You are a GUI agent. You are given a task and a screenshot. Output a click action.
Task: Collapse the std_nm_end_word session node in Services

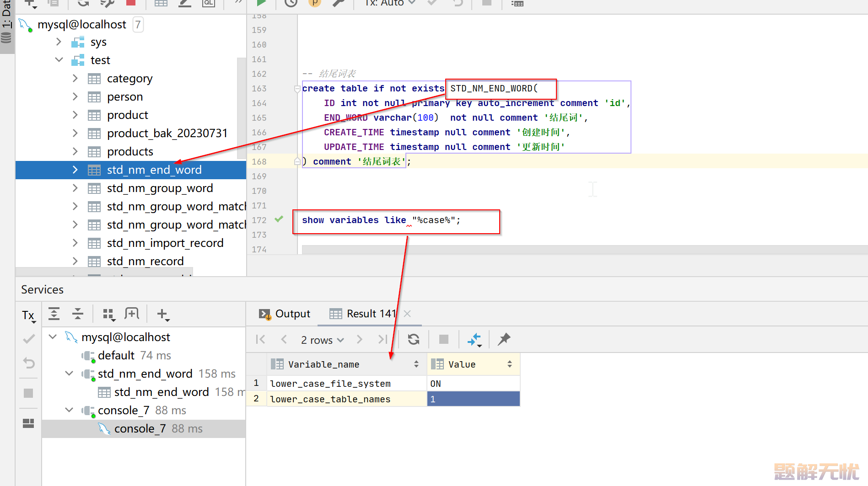pos(69,374)
